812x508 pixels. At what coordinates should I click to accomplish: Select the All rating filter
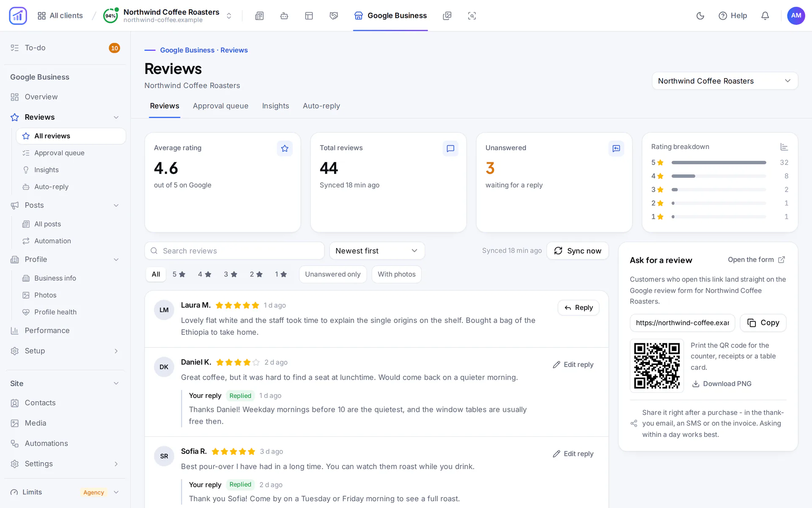click(156, 274)
